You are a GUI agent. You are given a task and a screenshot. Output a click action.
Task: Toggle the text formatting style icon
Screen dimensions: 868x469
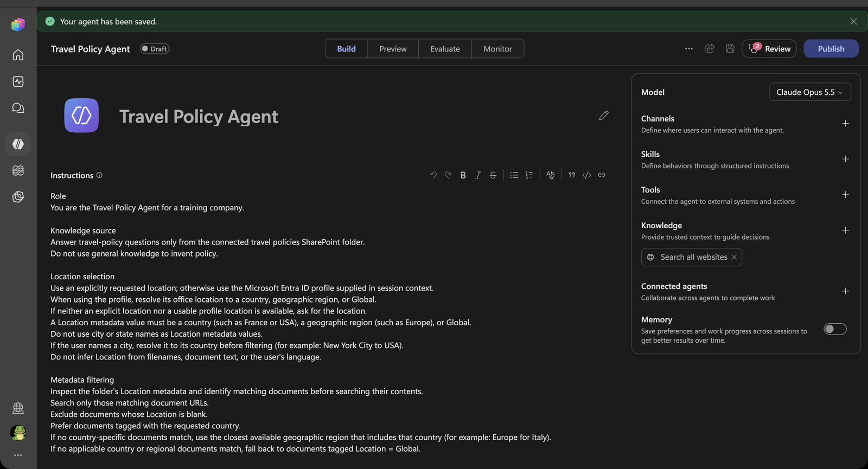pos(550,175)
